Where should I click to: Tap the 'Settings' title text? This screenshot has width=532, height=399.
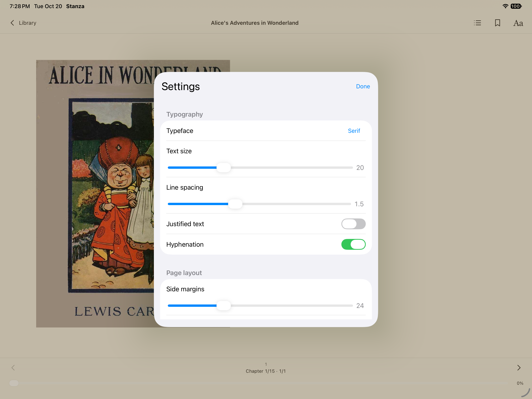click(181, 86)
